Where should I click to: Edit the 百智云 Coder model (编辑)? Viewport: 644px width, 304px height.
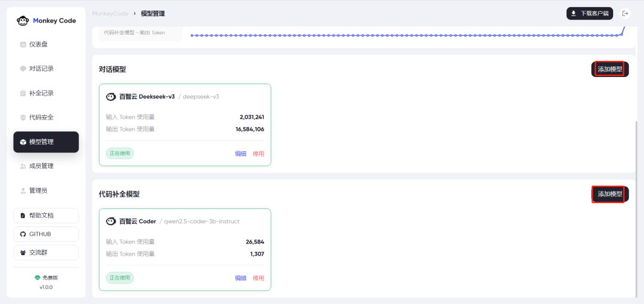click(241, 278)
